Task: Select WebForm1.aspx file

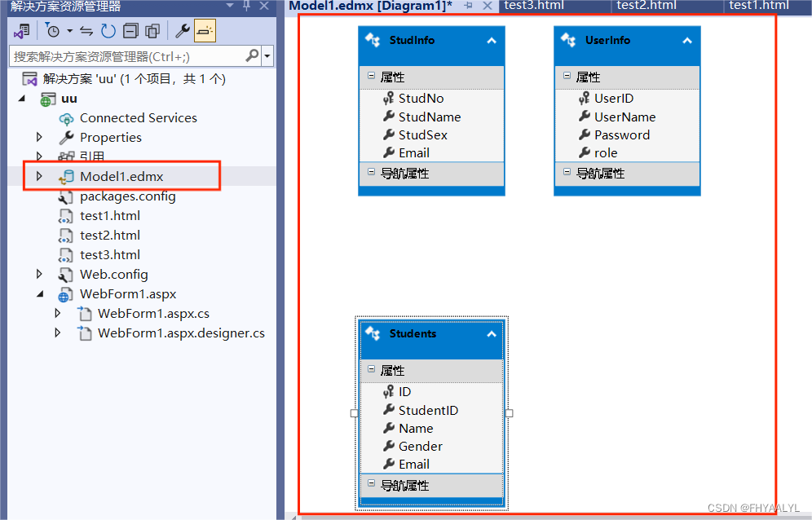Action: [x=128, y=294]
